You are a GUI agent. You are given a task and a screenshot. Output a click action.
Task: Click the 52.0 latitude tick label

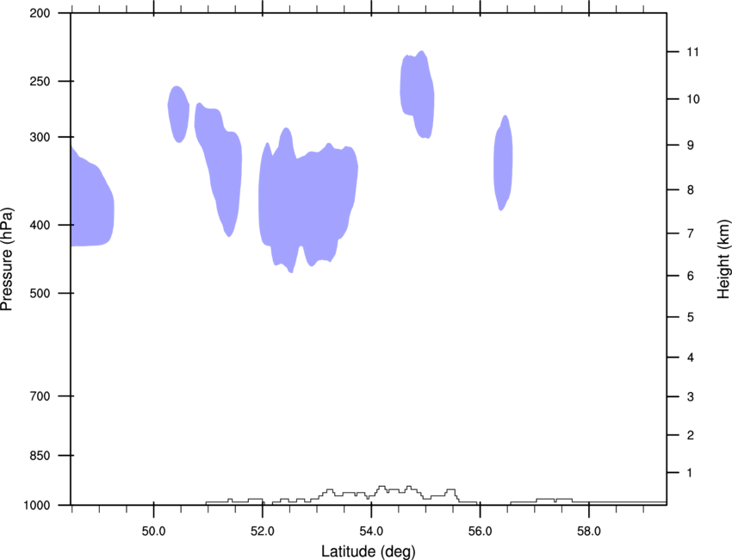tap(263, 532)
